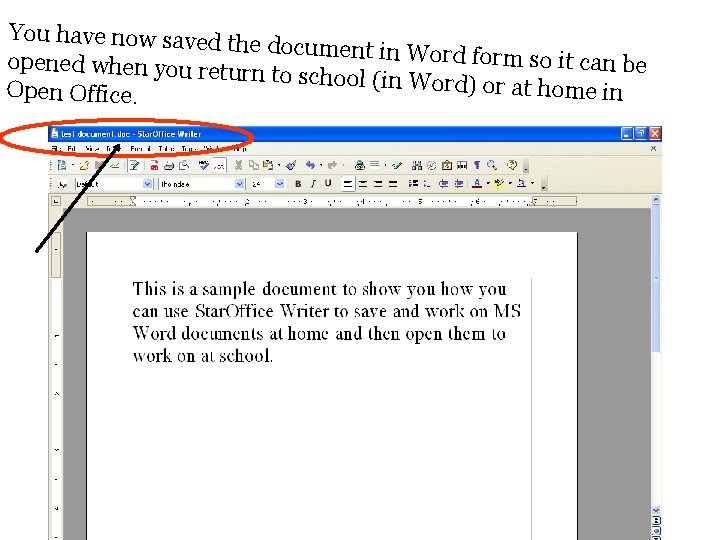The image size is (720, 540).
Task: Click the Decrease Indent icon
Action: (x=443, y=184)
